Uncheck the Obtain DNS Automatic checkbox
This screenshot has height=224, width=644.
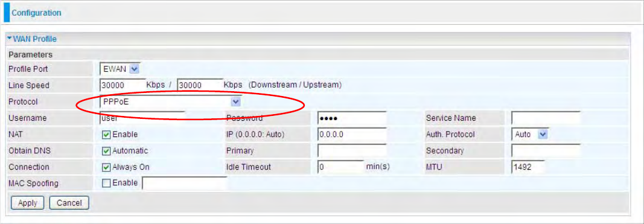[x=106, y=151]
